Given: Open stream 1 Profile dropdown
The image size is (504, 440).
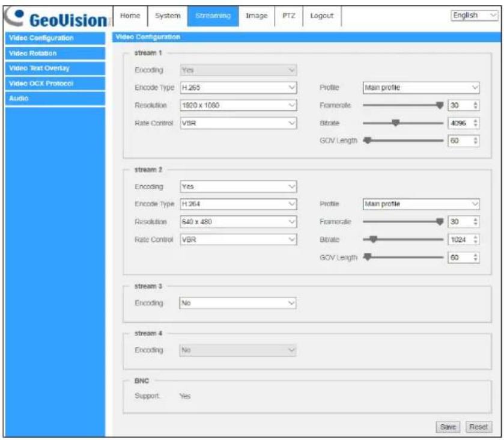Looking at the screenshot, I should click(421, 88).
